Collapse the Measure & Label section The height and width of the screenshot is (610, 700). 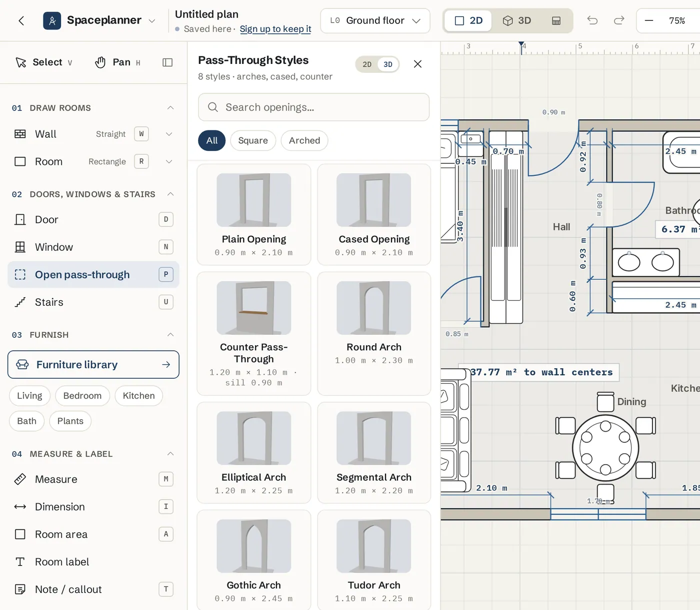170,454
